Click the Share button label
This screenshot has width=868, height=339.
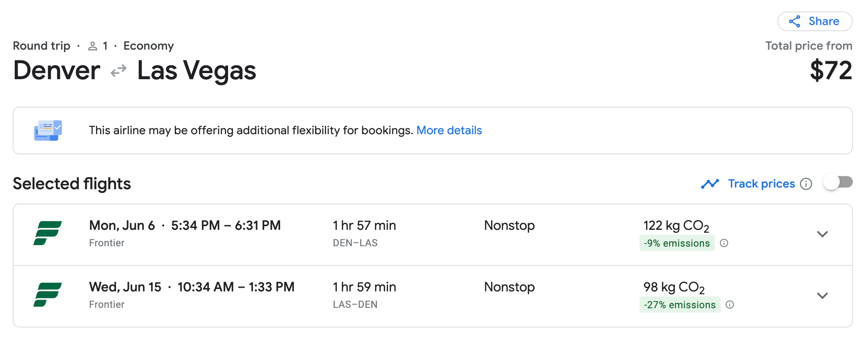click(824, 21)
